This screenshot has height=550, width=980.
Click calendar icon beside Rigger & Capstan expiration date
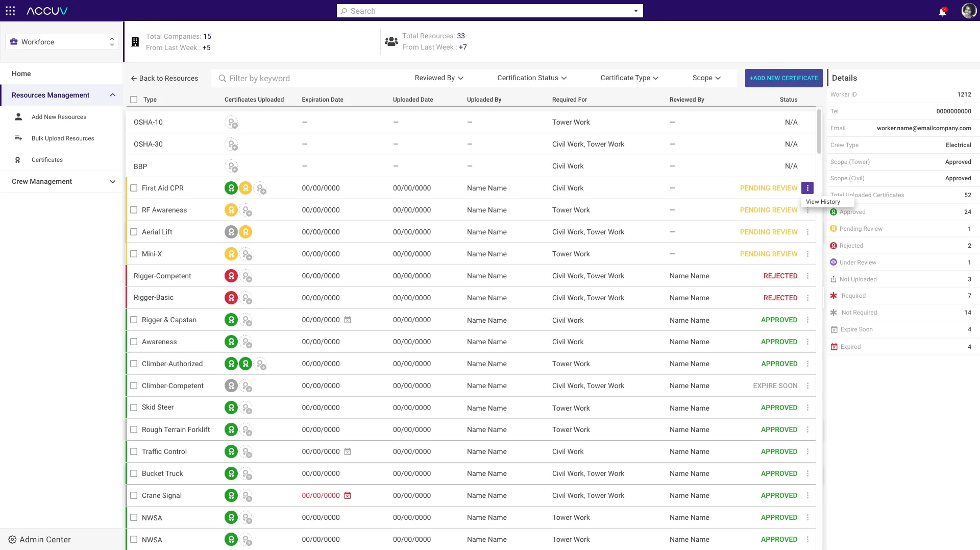(348, 320)
